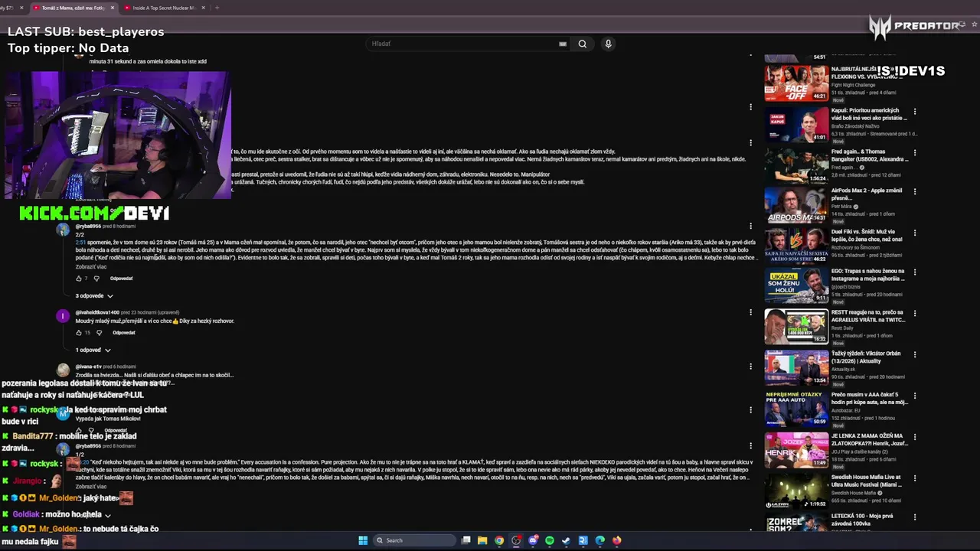Open the AirPods Max thumbnail in sidebar
Image resolution: width=980 pixels, height=551 pixels.
(796, 204)
